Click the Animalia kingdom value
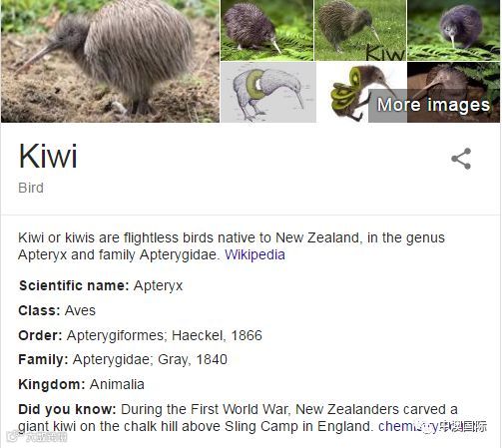This screenshot has width=502, height=448. click(117, 384)
